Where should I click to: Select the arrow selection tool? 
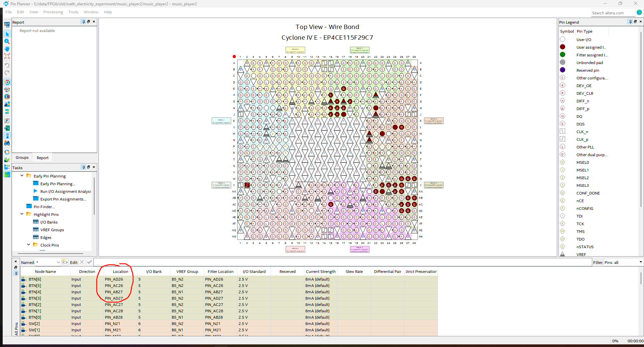coord(7,34)
